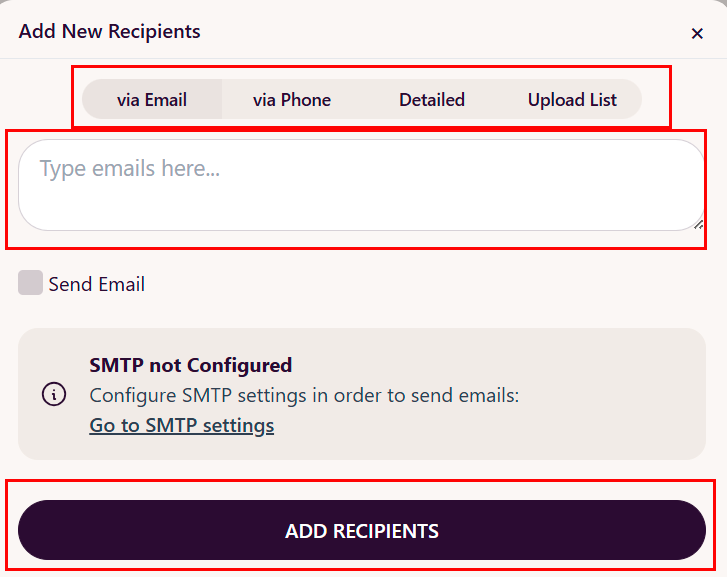Click the Add New Recipients title
Image resolution: width=727 pixels, height=577 pixels.
point(110,31)
